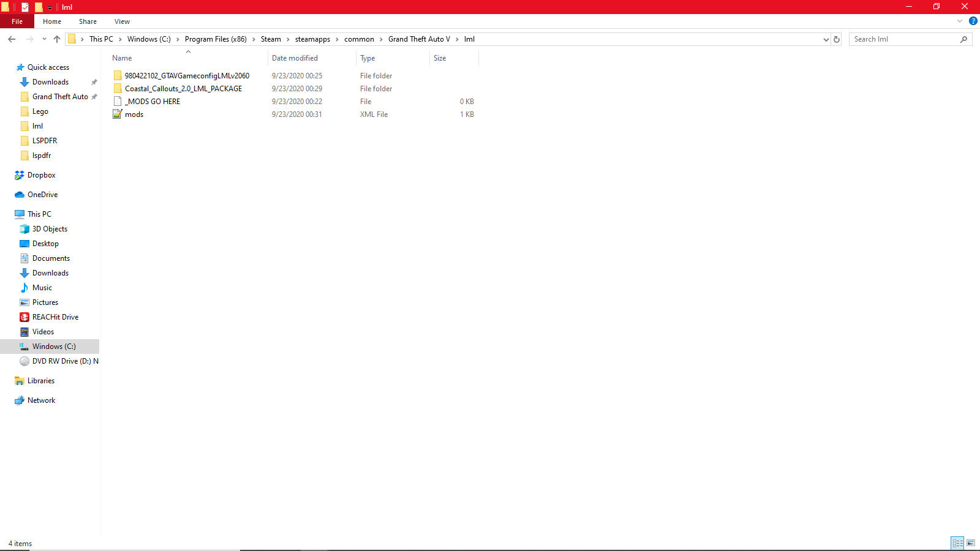Switch to Details view in the status bar
This screenshot has width=980, height=551.
[x=957, y=543]
